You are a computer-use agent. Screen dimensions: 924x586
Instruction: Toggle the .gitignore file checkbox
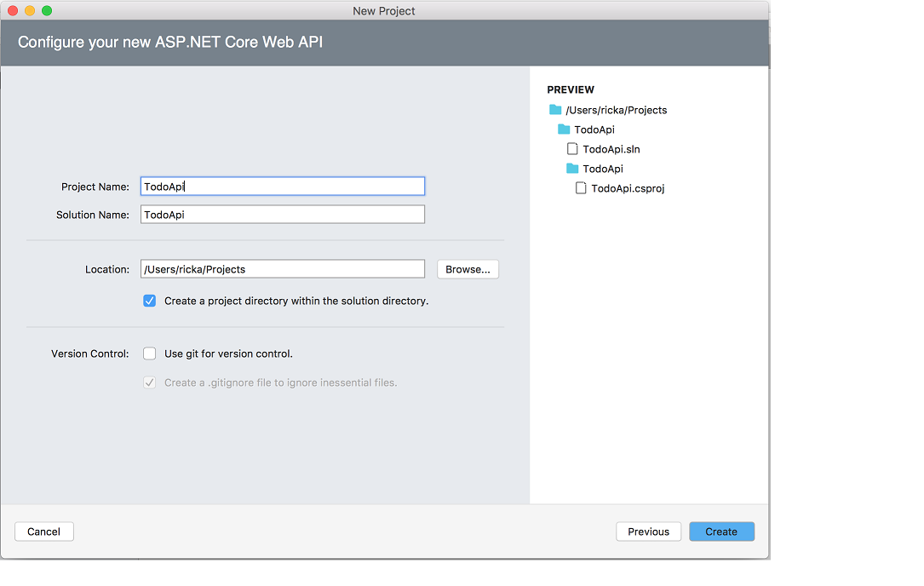[x=150, y=382]
